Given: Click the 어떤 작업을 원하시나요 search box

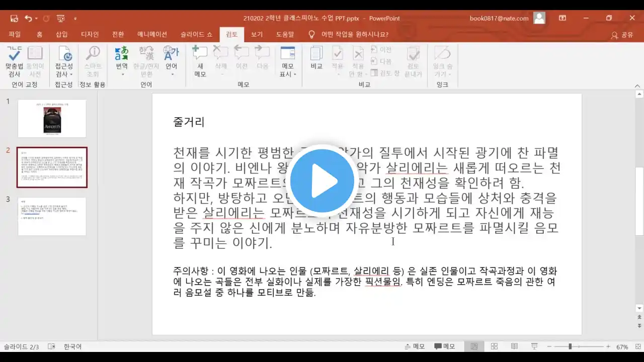Looking at the screenshot, I should pos(355,35).
